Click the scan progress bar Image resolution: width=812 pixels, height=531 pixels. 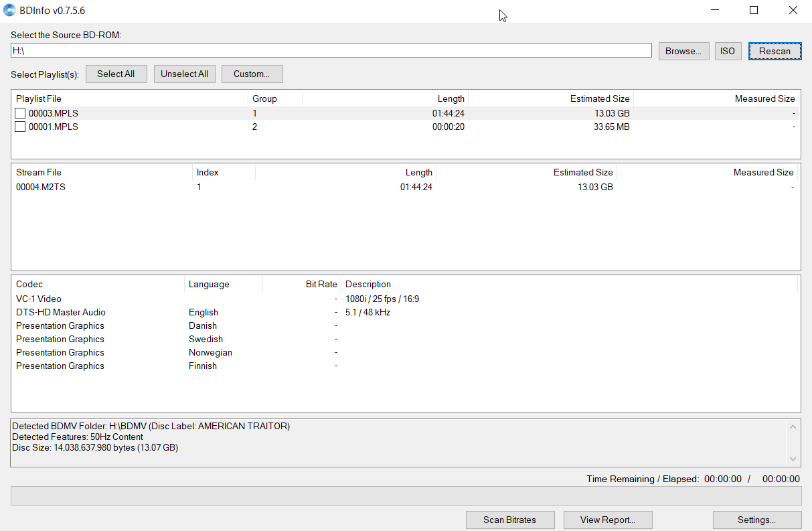point(406,496)
